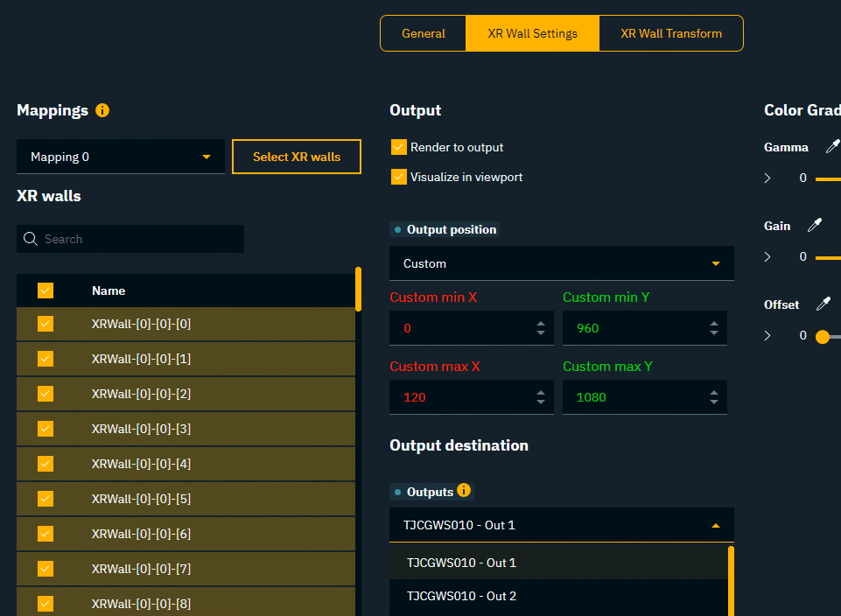
Task: Click the Outputs indicator dot
Action: point(397,493)
